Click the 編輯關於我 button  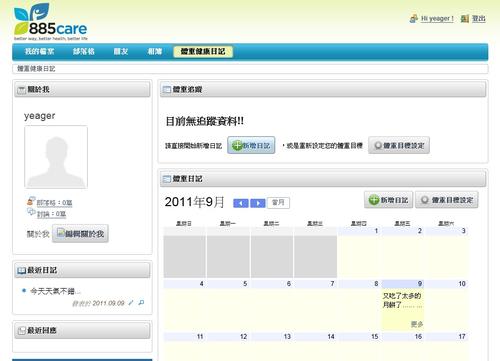(x=80, y=234)
